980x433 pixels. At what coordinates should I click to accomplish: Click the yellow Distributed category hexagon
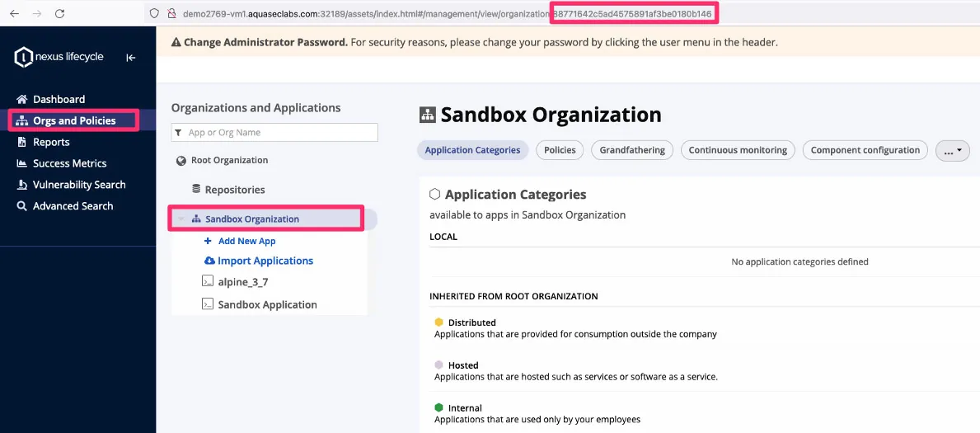point(438,322)
